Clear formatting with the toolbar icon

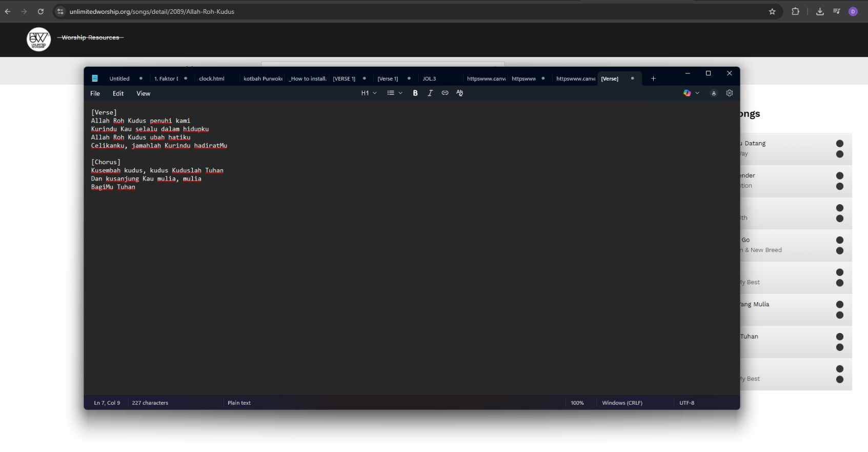click(460, 93)
